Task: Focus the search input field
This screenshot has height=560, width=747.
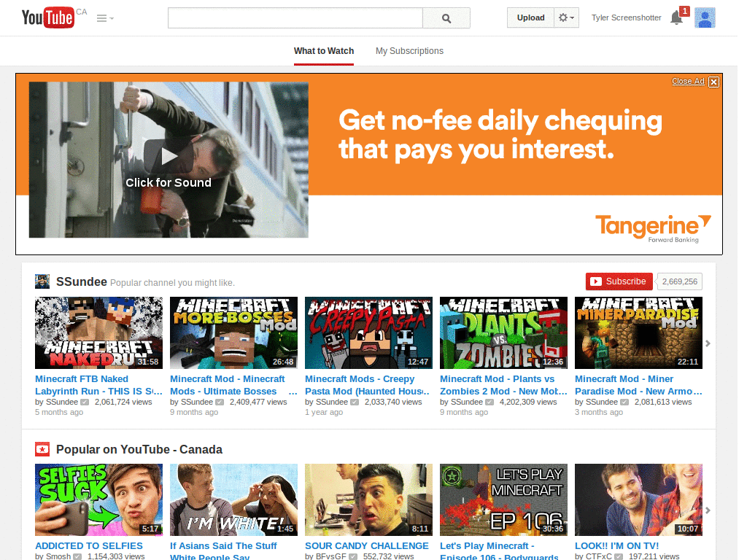Action: pyautogui.click(x=295, y=18)
